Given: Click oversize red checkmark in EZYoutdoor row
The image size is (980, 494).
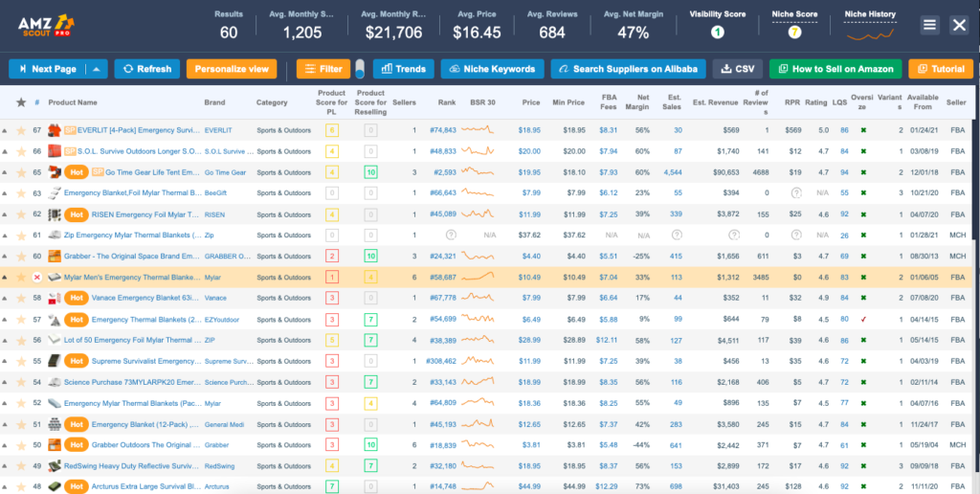Looking at the screenshot, I should (863, 320).
